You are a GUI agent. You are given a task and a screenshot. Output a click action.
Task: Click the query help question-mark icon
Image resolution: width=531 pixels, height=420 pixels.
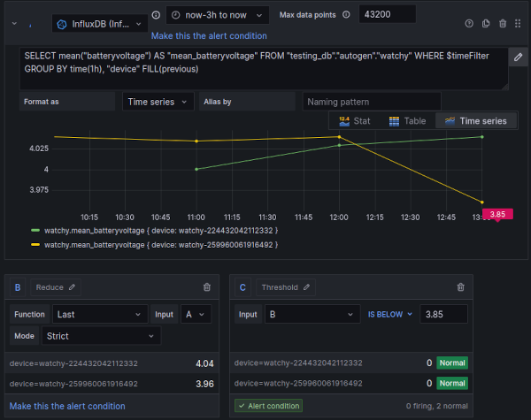[x=467, y=24]
